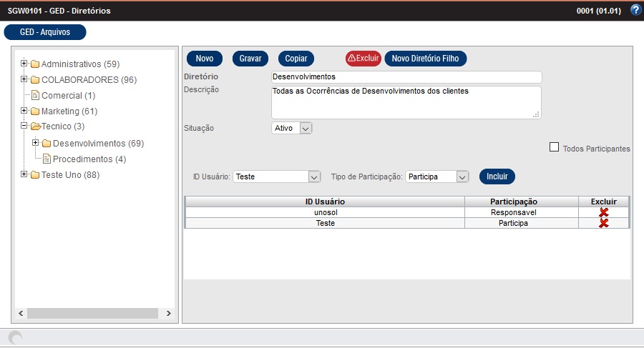Click the Procedimentos document icon
Viewport: 644px width, 348px height.
[x=47, y=159]
